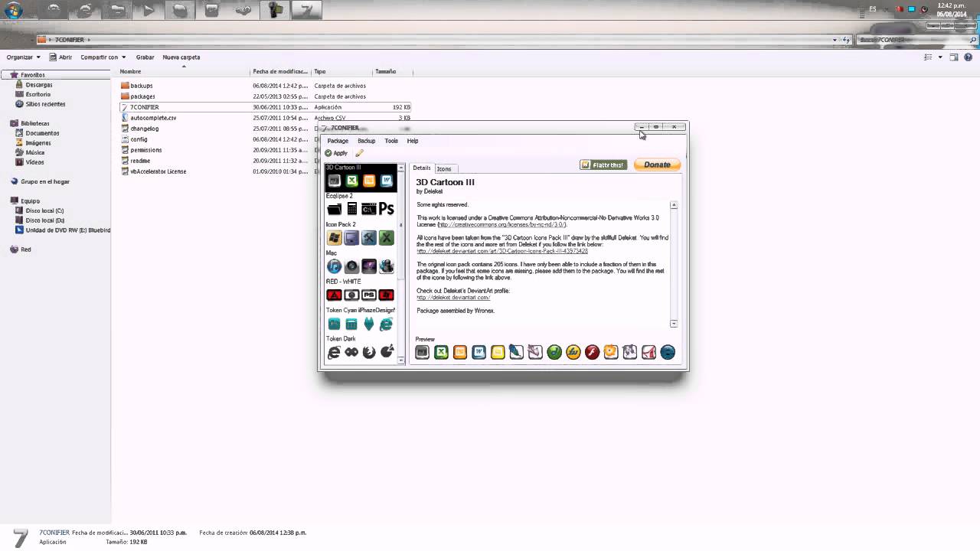Click the Donate button

pyautogui.click(x=657, y=165)
